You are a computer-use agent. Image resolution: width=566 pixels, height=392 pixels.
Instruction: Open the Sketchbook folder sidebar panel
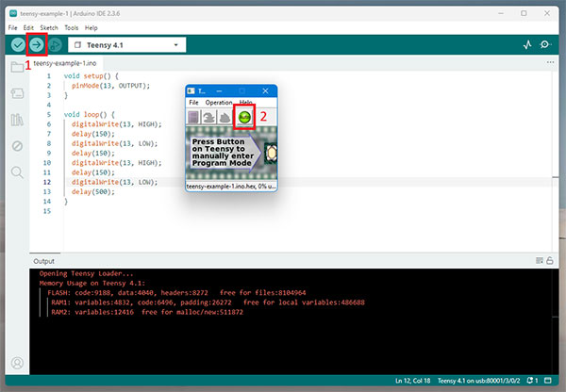coord(17,67)
